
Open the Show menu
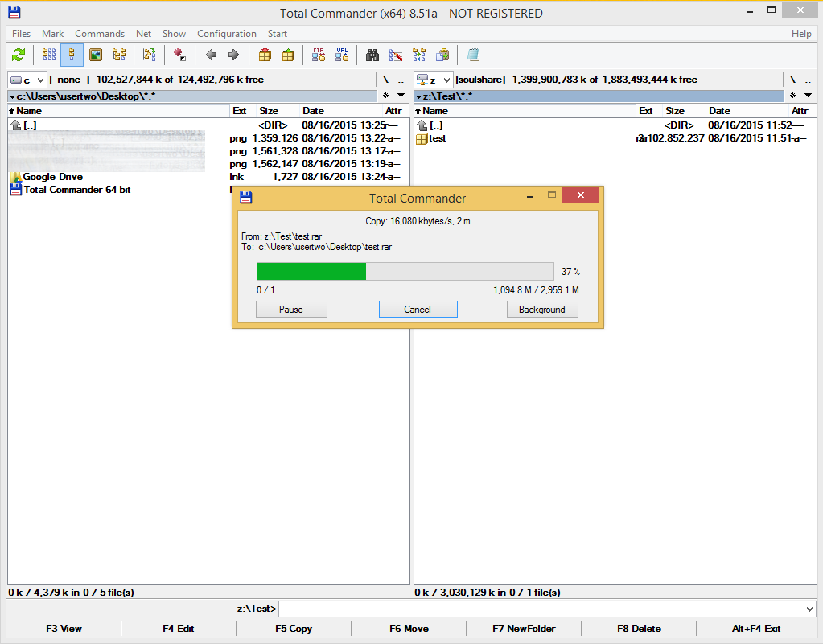point(174,34)
